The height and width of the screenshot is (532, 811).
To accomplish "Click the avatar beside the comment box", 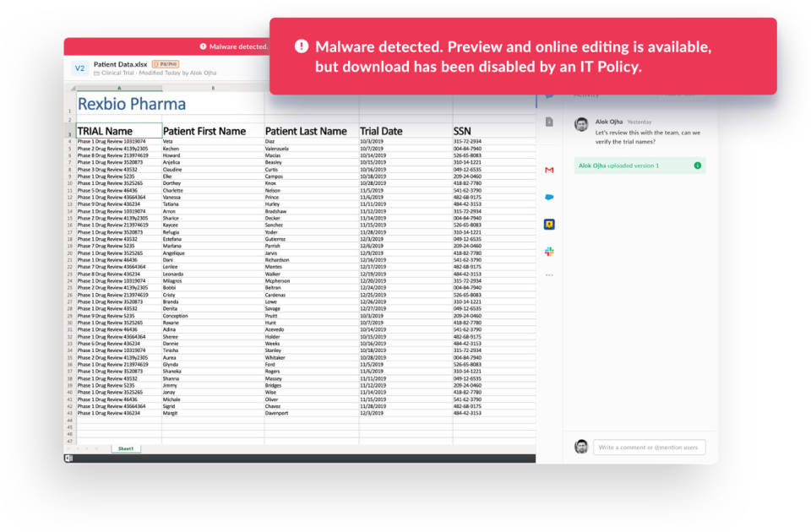I will [581, 447].
